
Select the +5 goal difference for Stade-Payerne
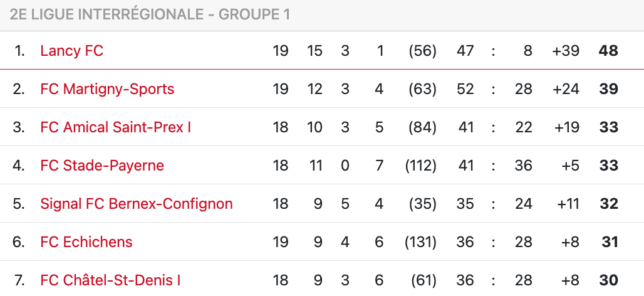click(x=570, y=166)
